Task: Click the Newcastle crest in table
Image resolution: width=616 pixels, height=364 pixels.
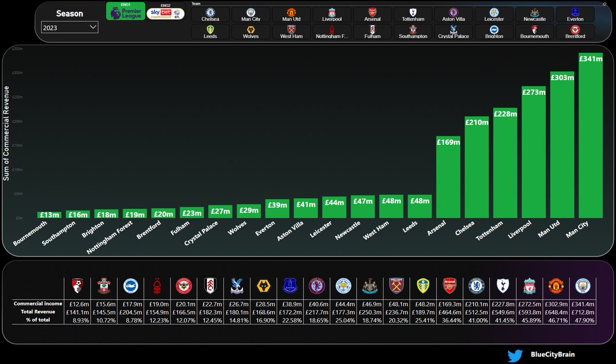Action: (x=369, y=285)
